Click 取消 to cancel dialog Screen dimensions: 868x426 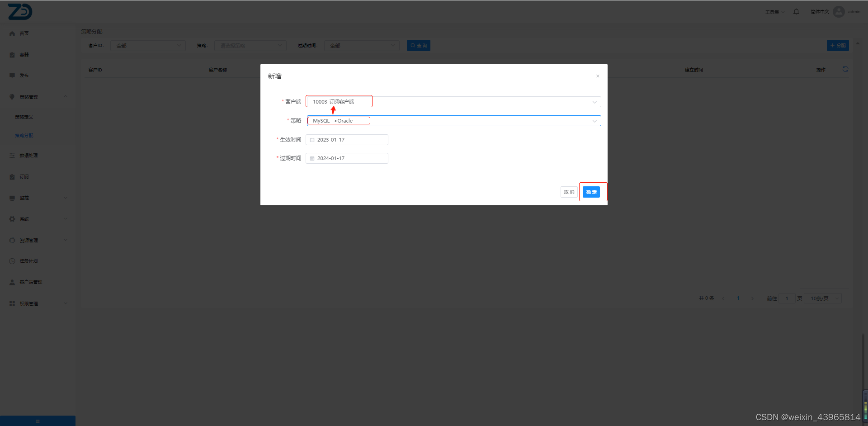point(569,192)
